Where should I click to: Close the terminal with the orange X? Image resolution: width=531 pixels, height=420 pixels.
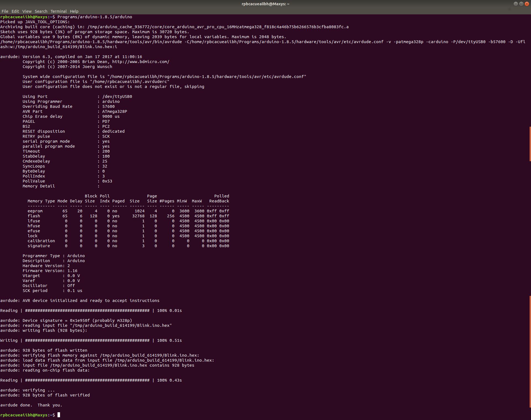tap(527, 4)
